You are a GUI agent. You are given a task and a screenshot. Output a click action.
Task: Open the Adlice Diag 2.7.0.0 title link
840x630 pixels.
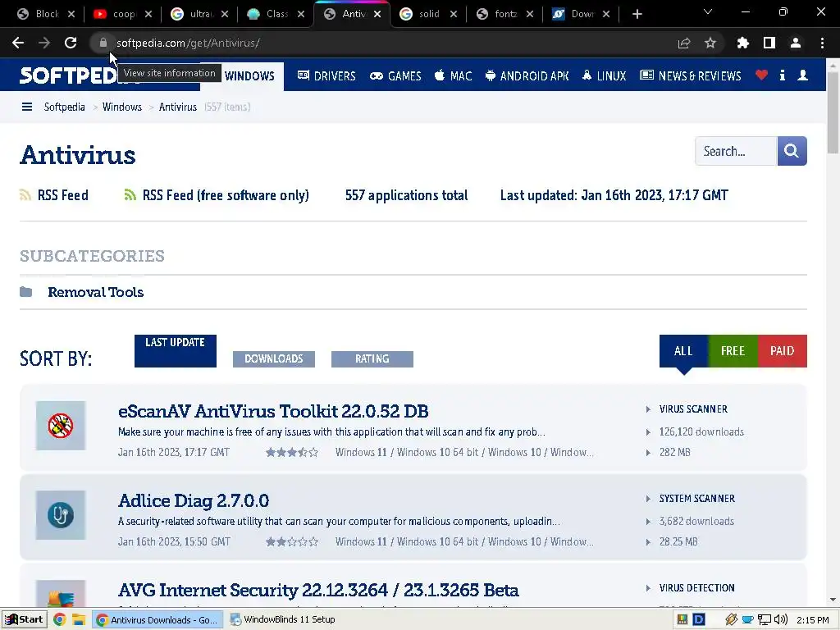(x=194, y=500)
